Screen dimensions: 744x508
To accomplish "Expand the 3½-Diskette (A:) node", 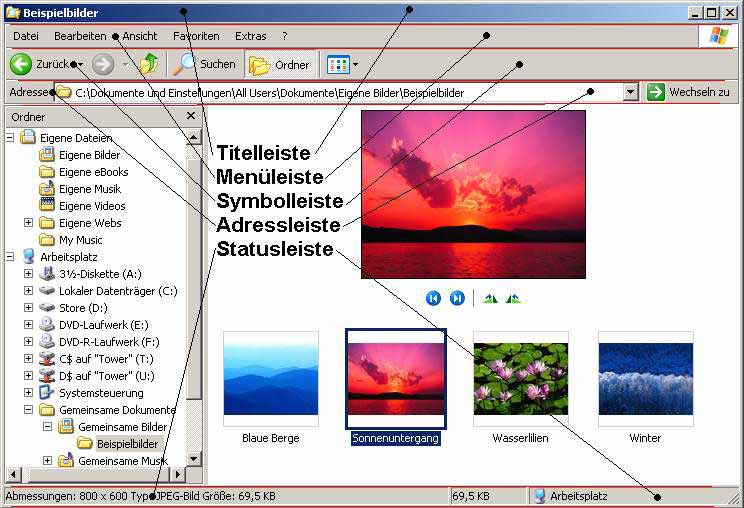I will (x=28, y=274).
